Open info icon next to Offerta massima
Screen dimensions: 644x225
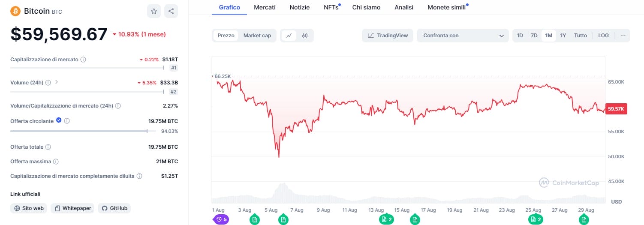pyautogui.click(x=56, y=162)
